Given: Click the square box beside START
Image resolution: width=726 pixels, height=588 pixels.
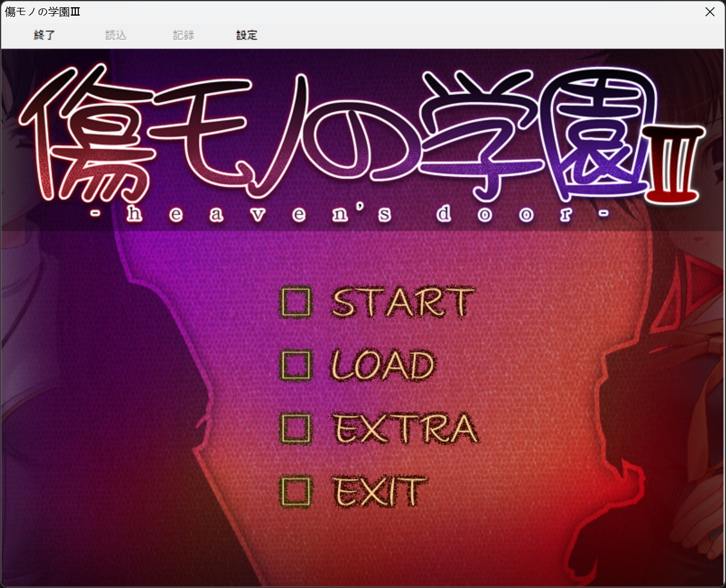Looking at the screenshot, I should coord(296,302).
